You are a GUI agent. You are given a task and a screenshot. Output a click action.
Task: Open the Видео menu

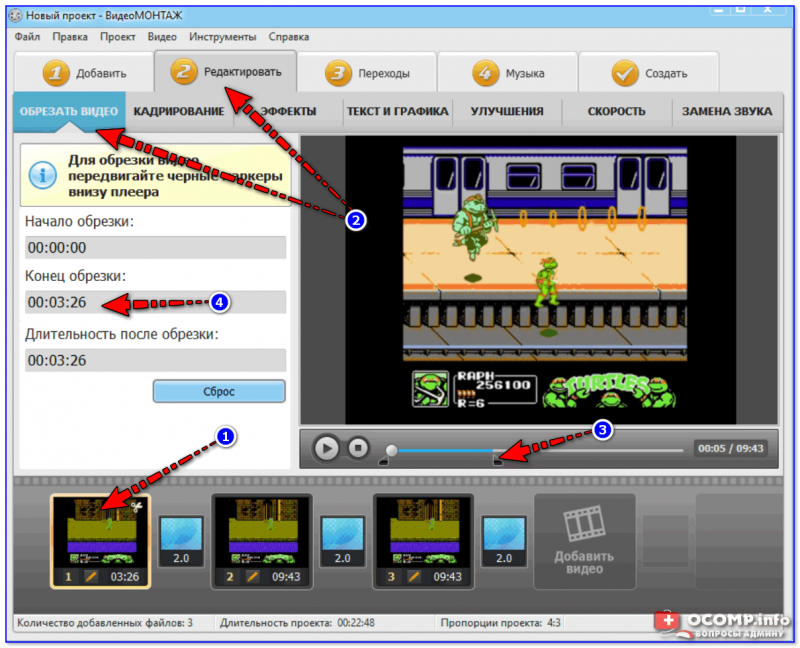pos(162,37)
